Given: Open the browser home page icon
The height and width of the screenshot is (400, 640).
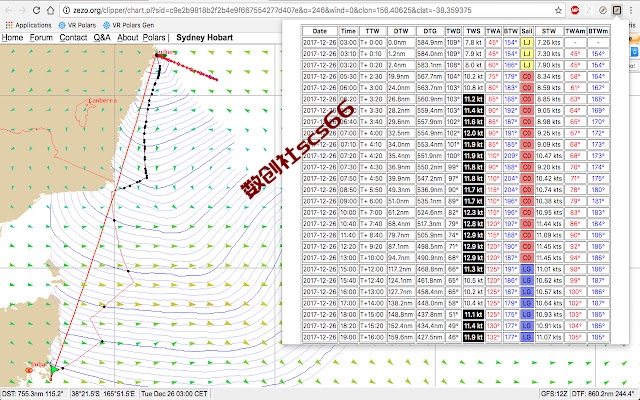Looking at the screenshot, I should click(50, 11).
